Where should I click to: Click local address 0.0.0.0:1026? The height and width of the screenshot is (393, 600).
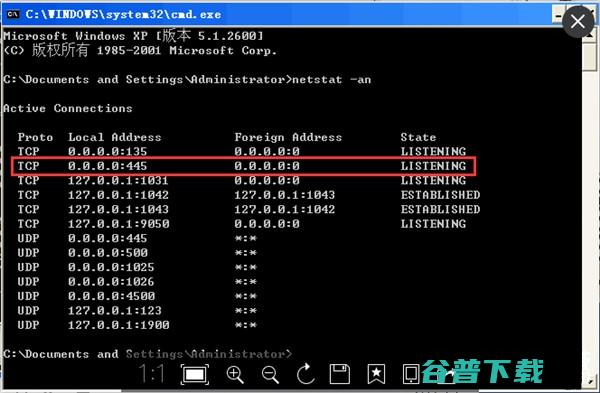click(111, 282)
